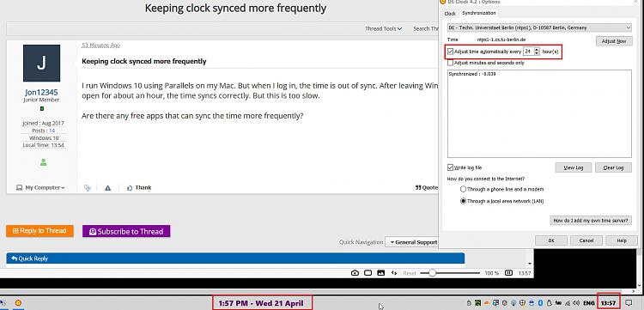Image resolution: width=644 pixels, height=310 pixels.
Task: Click How do I add my own time server
Action: [x=591, y=221]
